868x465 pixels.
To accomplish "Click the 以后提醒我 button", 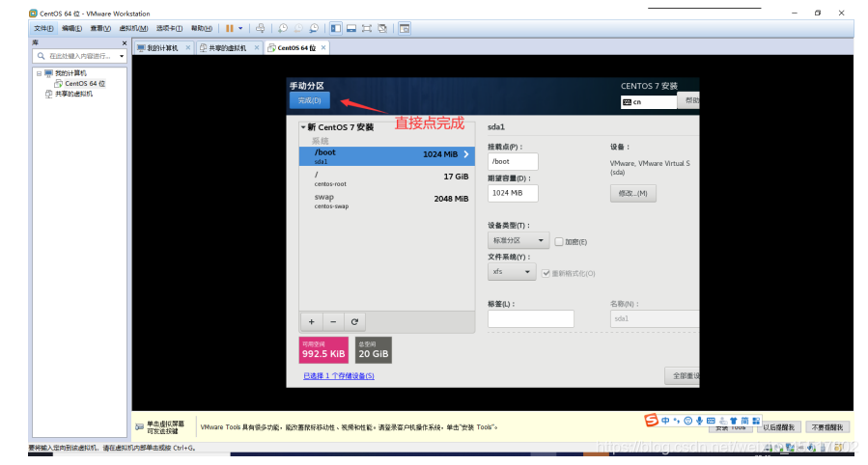I will pyautogui.click(x=778, y=427).
